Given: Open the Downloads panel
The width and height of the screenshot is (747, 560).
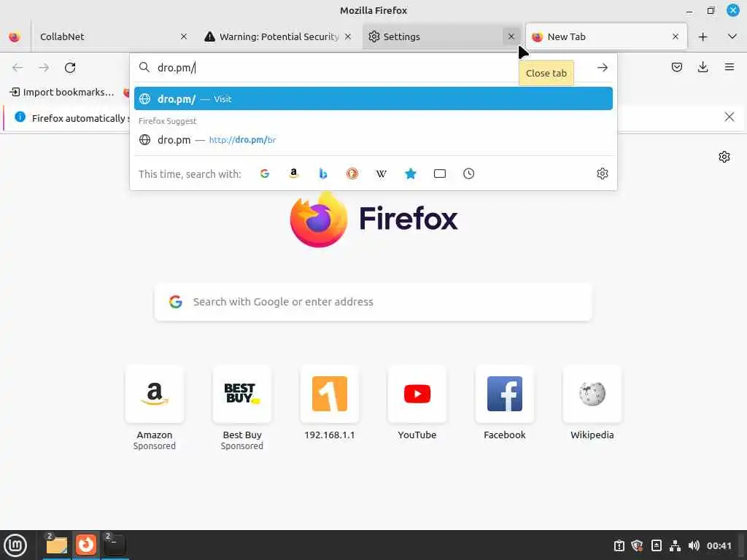Looking at the screenshot, I should tap(703, 67).
